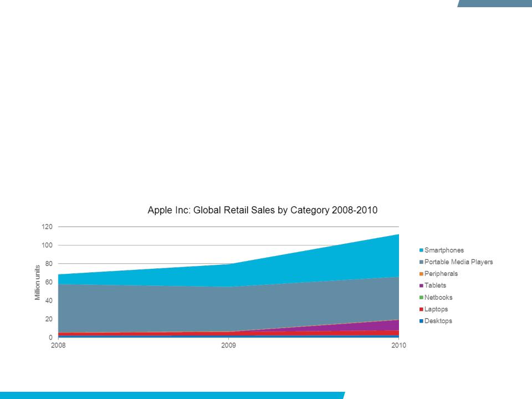Click the Tablets legend color swatch
532x399 pixels.
click(x=421, y=286)
